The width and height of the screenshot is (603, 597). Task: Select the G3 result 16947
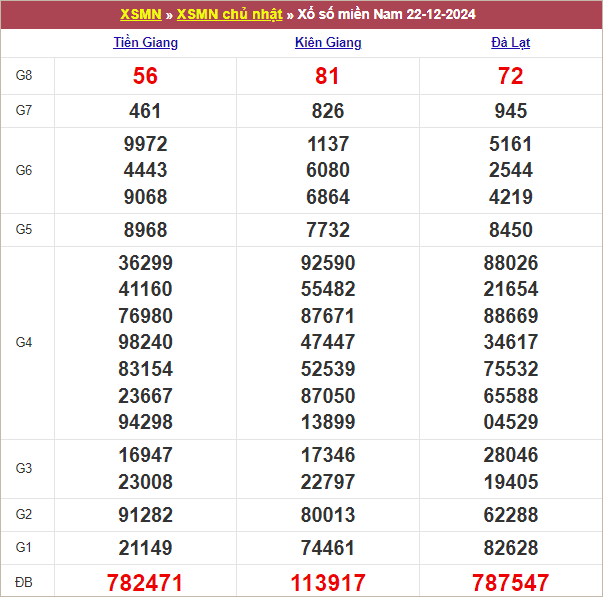(145, 455)
